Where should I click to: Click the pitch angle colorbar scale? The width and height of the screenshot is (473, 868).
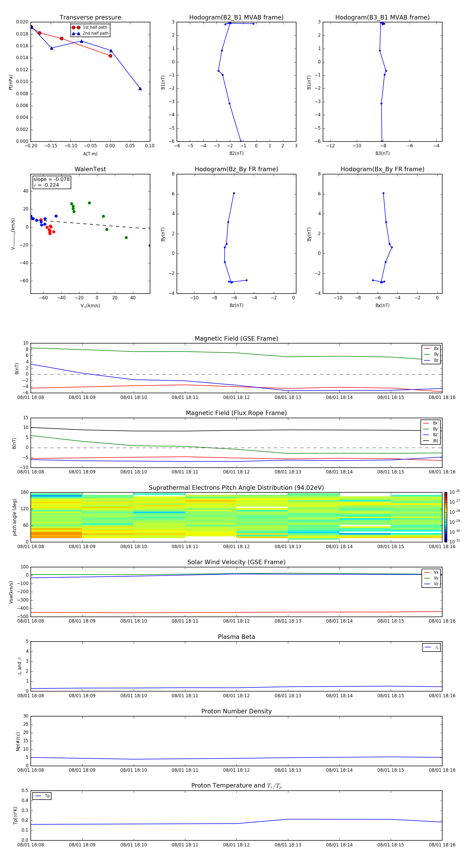click(445, 517)
